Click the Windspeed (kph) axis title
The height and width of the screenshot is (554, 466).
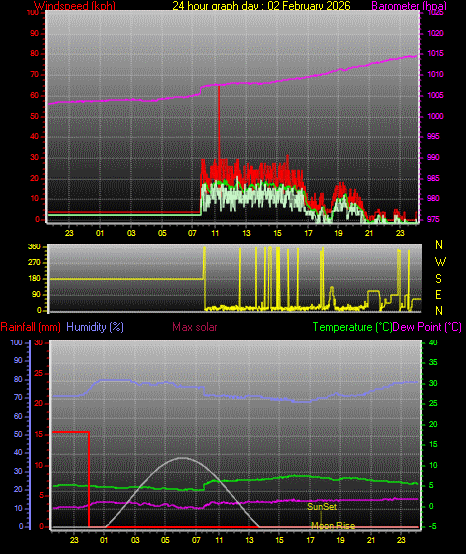pos(75,6)
